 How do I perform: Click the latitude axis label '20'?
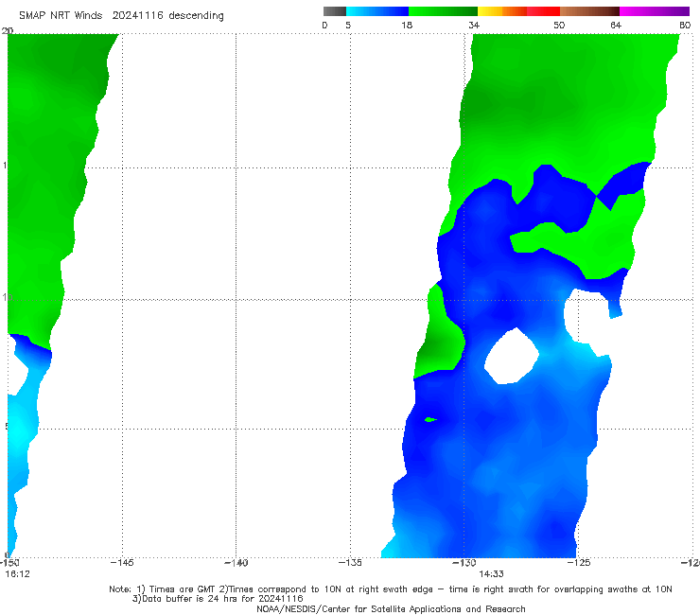[x=8, y=31]
